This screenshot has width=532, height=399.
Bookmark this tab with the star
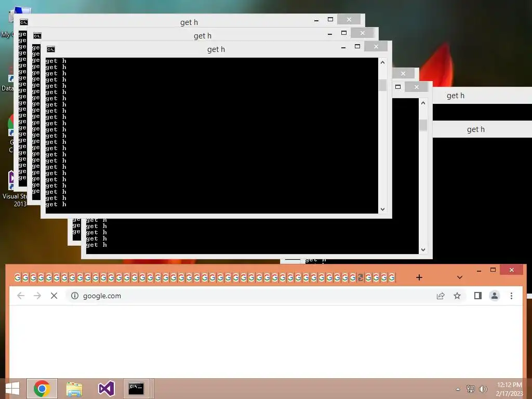[x=457, y=296]
